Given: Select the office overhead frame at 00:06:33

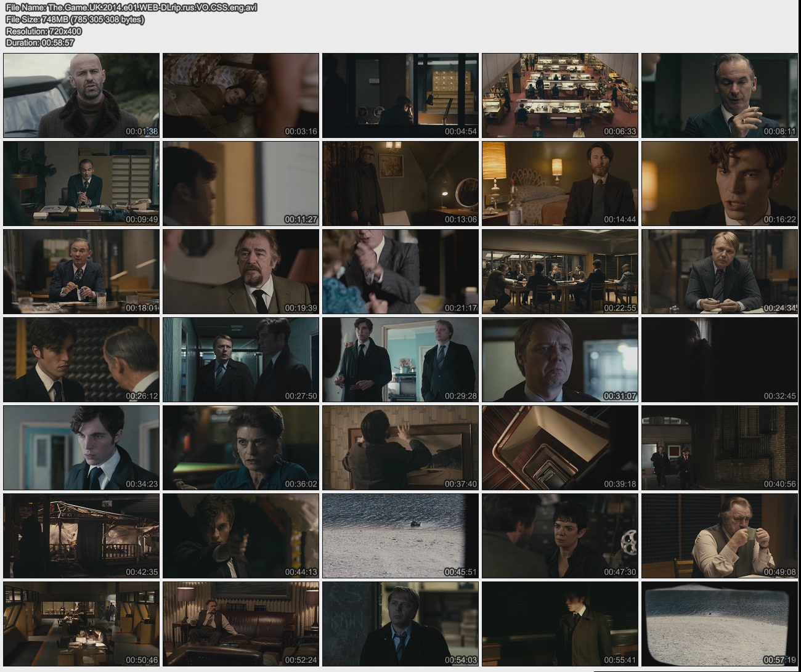Looking at the screenshot, I should (560, 95).
